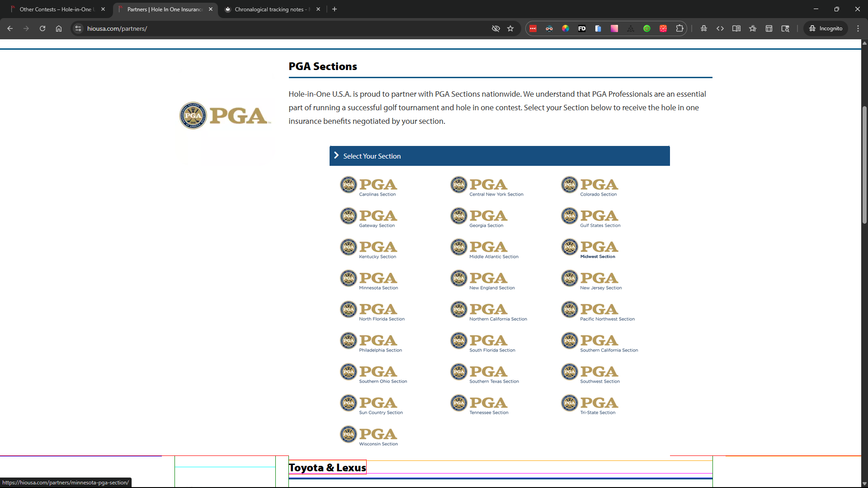Open the favorites star-list icon in toolbar
Screen dimensions: 868x488
[x=753, y=28]
